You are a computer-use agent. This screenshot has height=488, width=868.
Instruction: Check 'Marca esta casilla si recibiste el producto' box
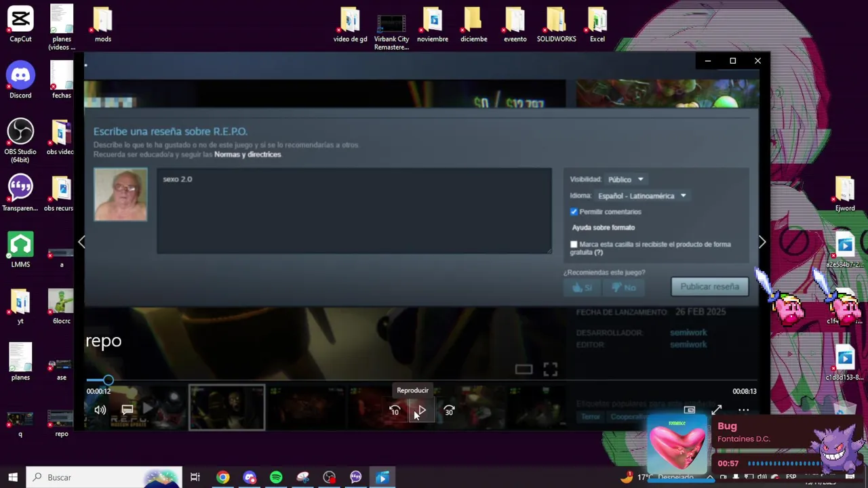click(574, 244)
